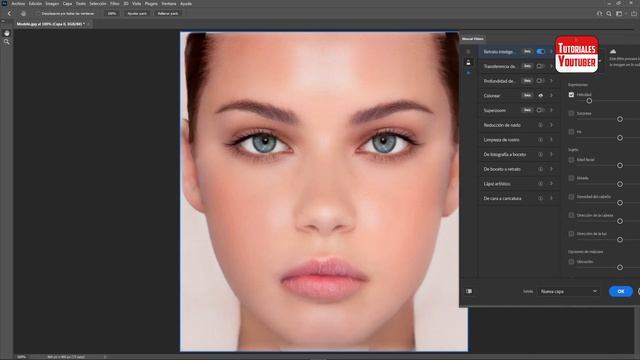This screenshot has width=640, height=360.
Task: Select the portrait filters category icon
Action: [x=468, y=62]
